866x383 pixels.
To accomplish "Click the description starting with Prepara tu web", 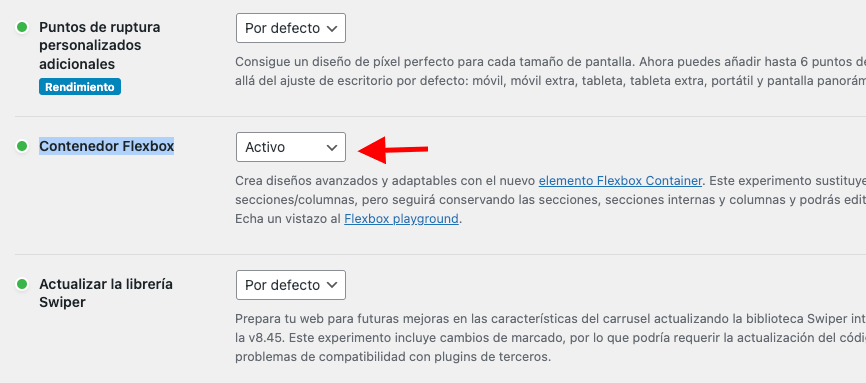I will click(551, 338).
